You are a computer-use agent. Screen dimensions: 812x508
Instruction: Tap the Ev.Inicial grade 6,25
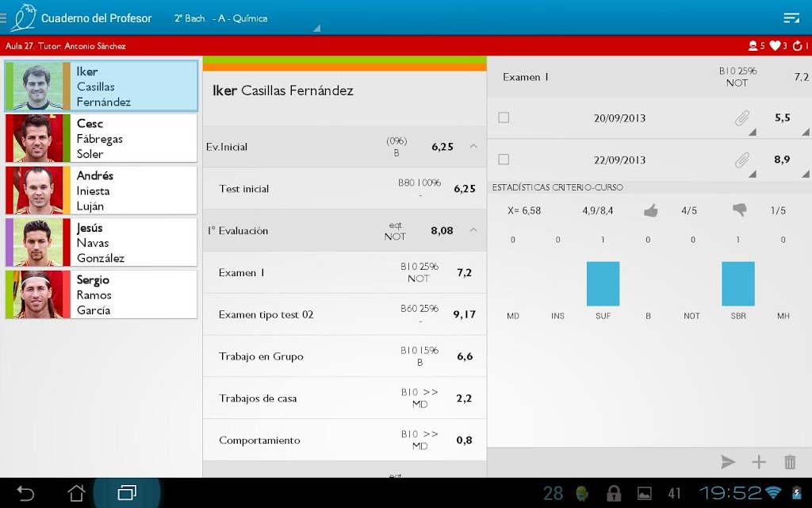tap(442, 147)
